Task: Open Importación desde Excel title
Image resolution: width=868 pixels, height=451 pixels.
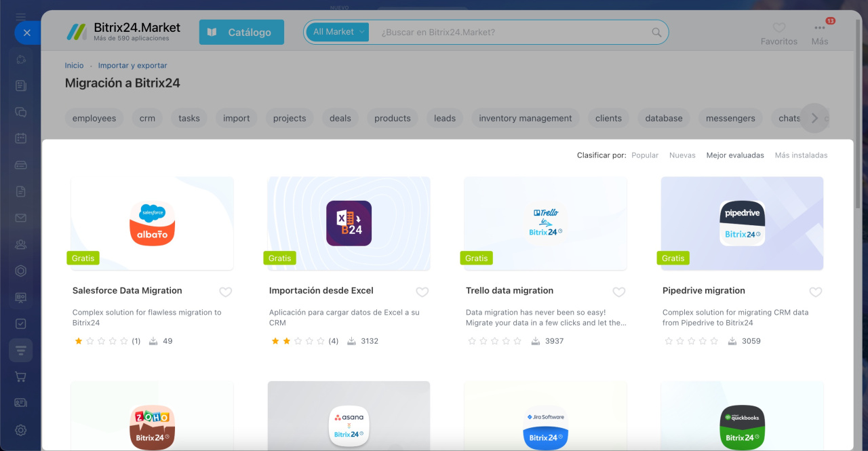Action: click(321, 290)
